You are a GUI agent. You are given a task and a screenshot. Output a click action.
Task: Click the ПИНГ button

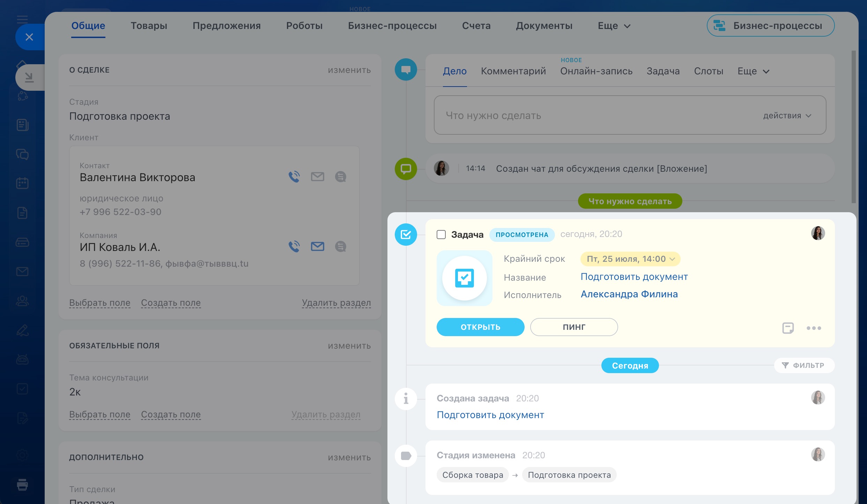pos(574,327)
